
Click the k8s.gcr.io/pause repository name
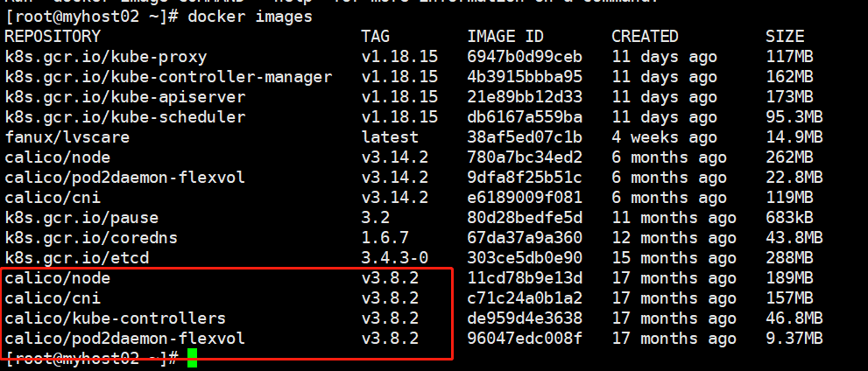click(81, 218)
